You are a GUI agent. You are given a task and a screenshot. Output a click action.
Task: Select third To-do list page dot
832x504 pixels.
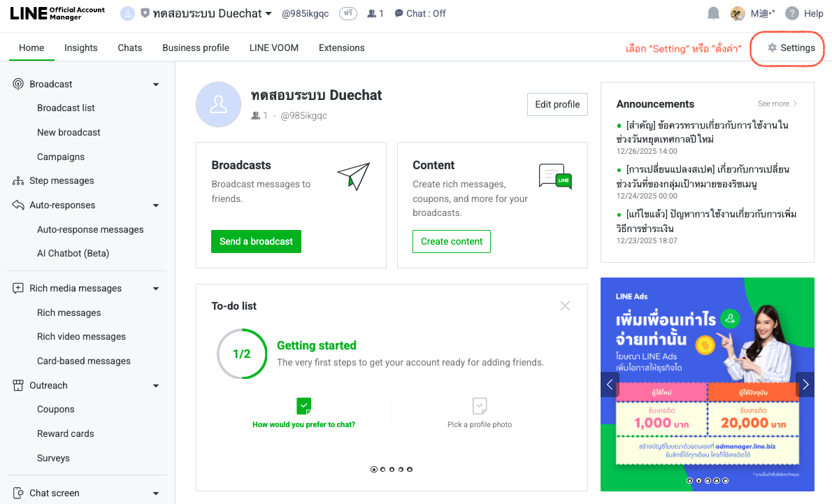click(392, 470)
